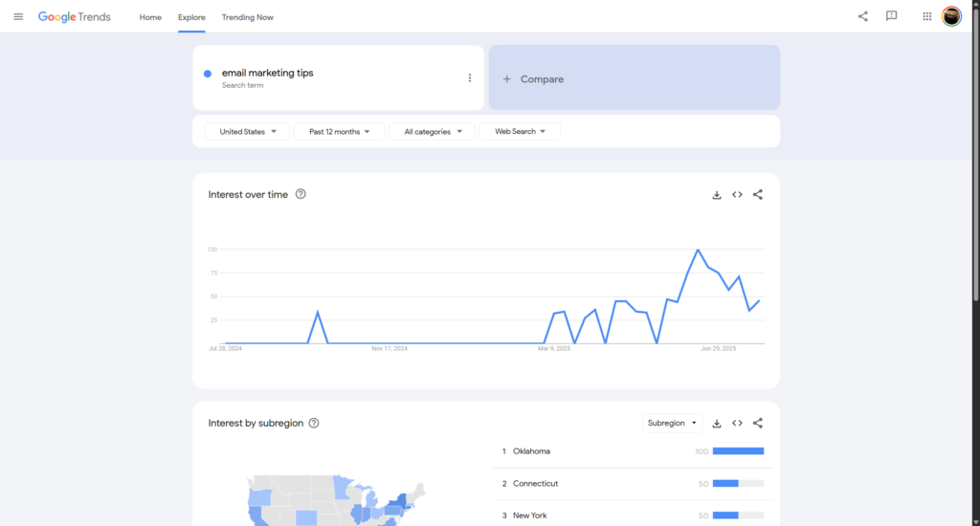Click the share icon in top header
The height and width of the screenshot is (526, 980).
click(x=863, y=16)
